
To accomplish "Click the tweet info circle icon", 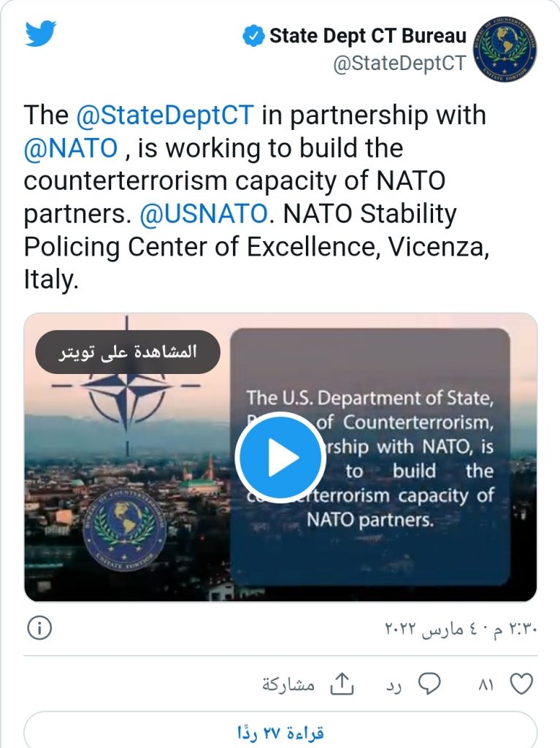I will (x=39, y=627).
